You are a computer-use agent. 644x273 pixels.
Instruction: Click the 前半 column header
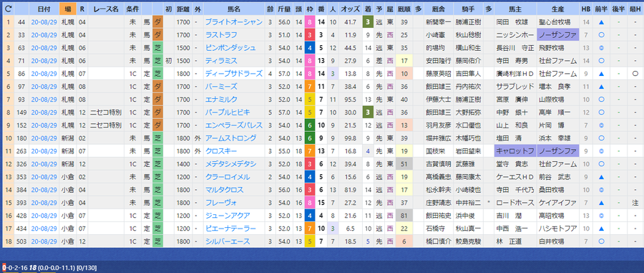[601, 9]
